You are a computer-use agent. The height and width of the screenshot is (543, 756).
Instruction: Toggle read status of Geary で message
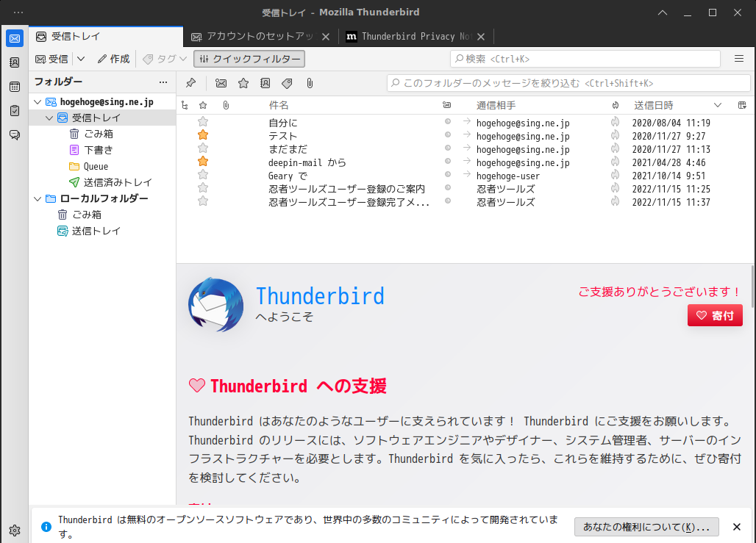tap(448, 174)
